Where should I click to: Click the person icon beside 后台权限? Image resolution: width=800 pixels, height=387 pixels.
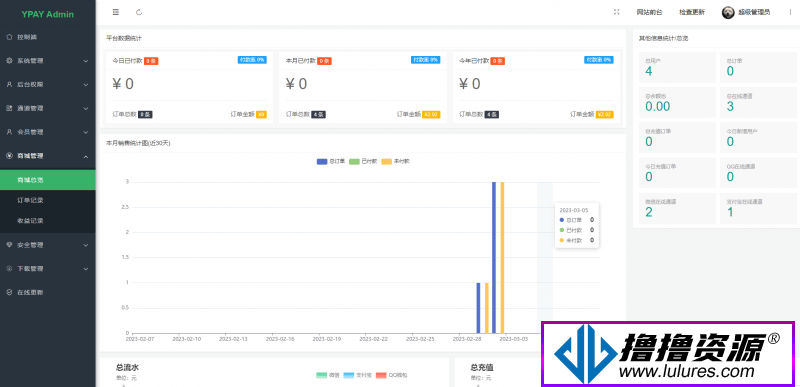click(x=9, y=85)
